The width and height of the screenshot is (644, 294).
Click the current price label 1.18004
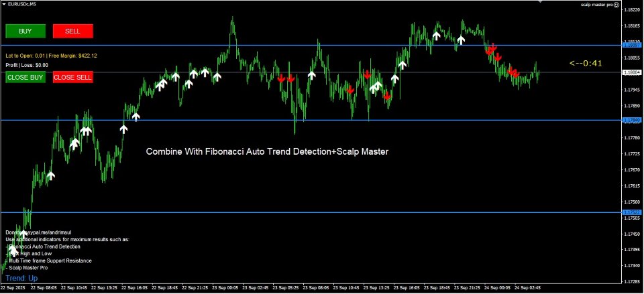click(x=631, y=72)
